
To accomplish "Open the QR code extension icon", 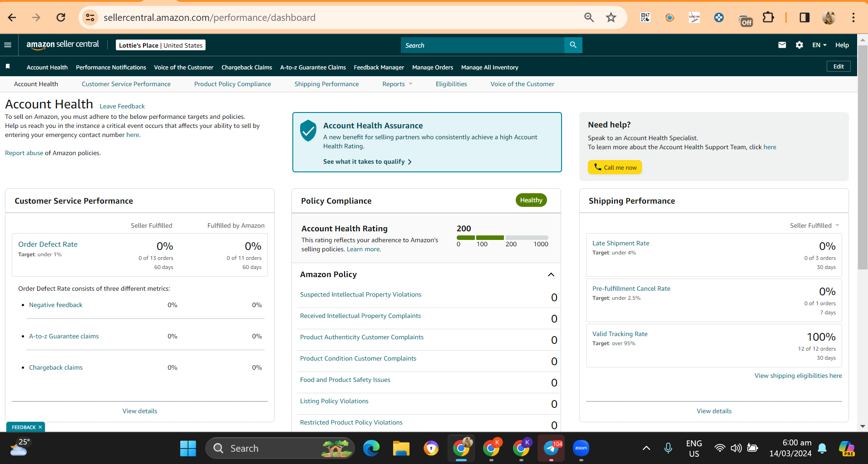I will tap(645, 18).
